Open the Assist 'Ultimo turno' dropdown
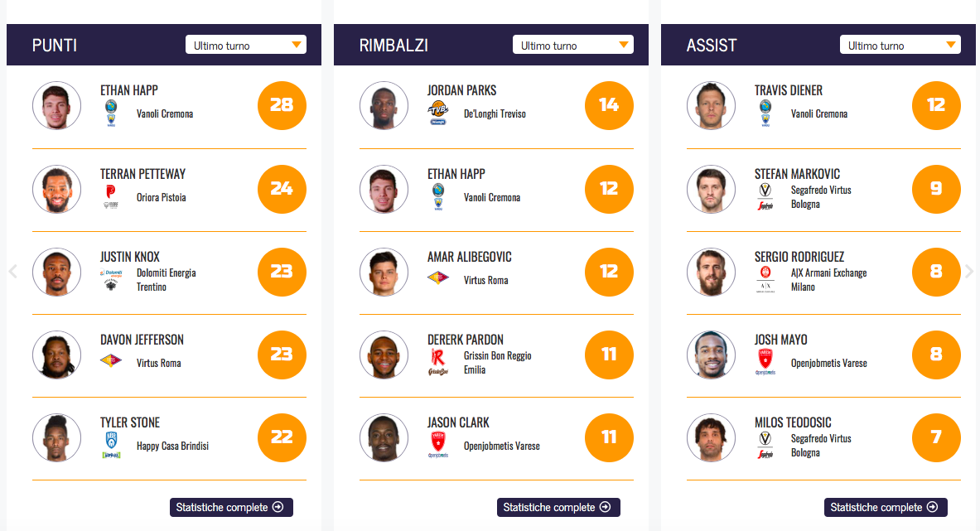Viewport: 980px width, 531px height. (x=900, y=45)
